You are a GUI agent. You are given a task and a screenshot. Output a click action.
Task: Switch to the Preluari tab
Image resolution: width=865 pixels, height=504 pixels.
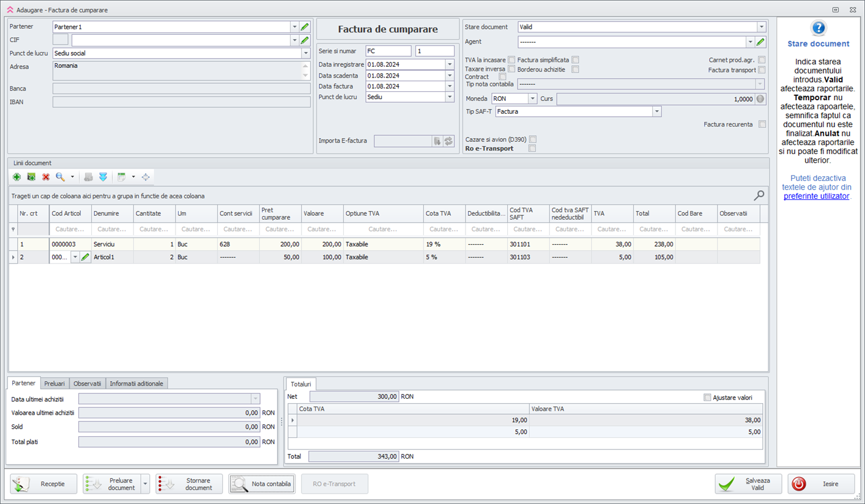coord(54,384)
